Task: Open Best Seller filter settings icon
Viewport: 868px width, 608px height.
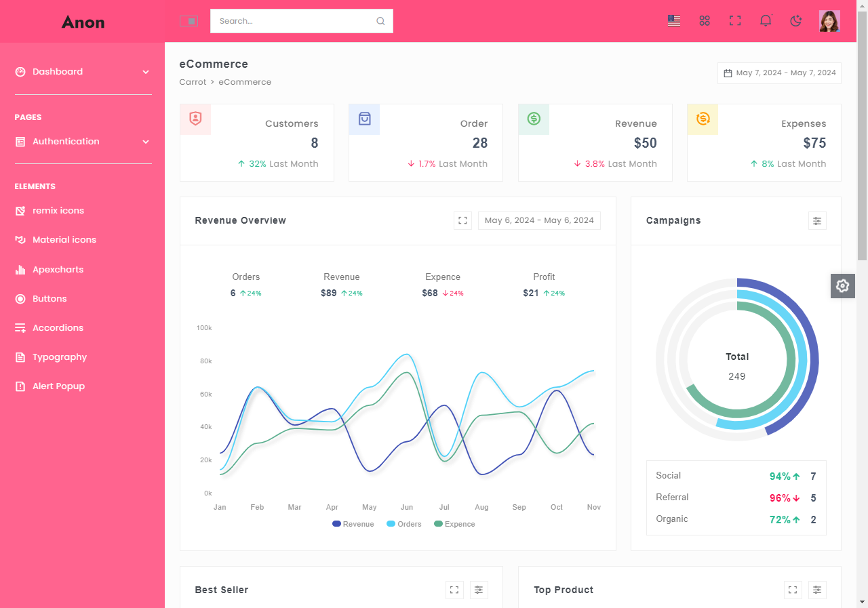Action: [479, 590]
